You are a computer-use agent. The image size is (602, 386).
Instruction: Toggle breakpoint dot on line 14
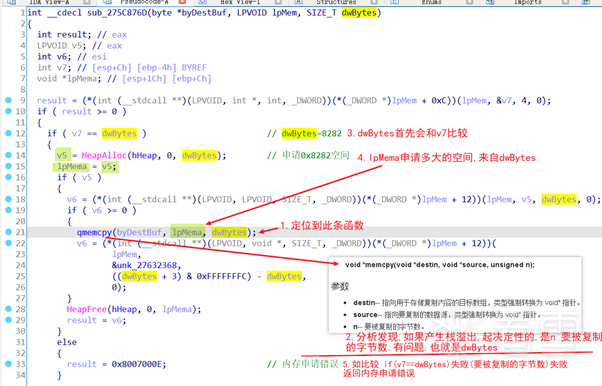click(x=8, y=155)
